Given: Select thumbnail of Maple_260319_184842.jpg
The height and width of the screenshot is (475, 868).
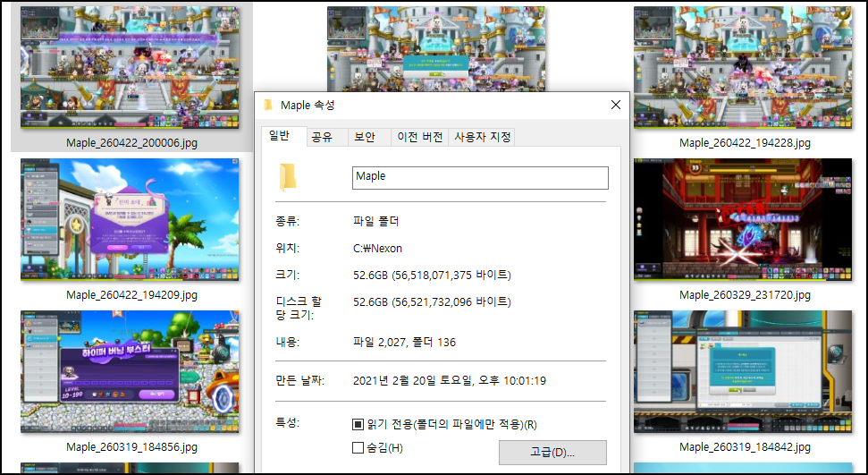Looking at the screenshot, I should click(x=743, y=371).
